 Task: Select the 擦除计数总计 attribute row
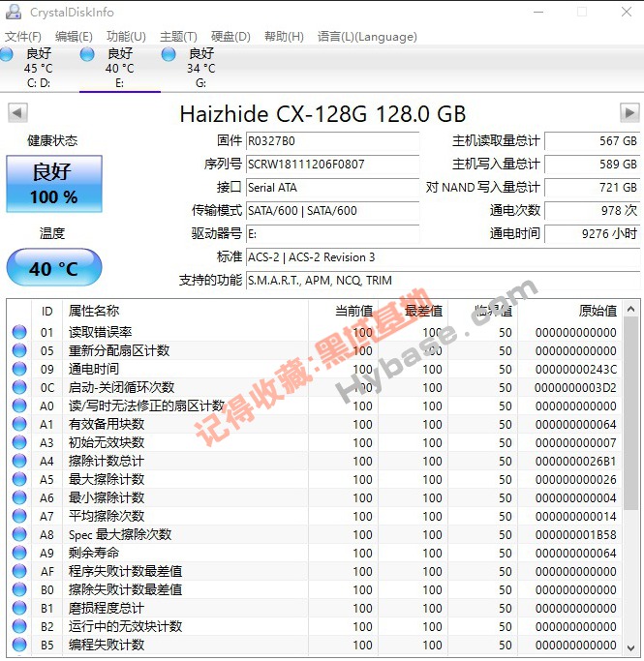[x=315, y=461]
